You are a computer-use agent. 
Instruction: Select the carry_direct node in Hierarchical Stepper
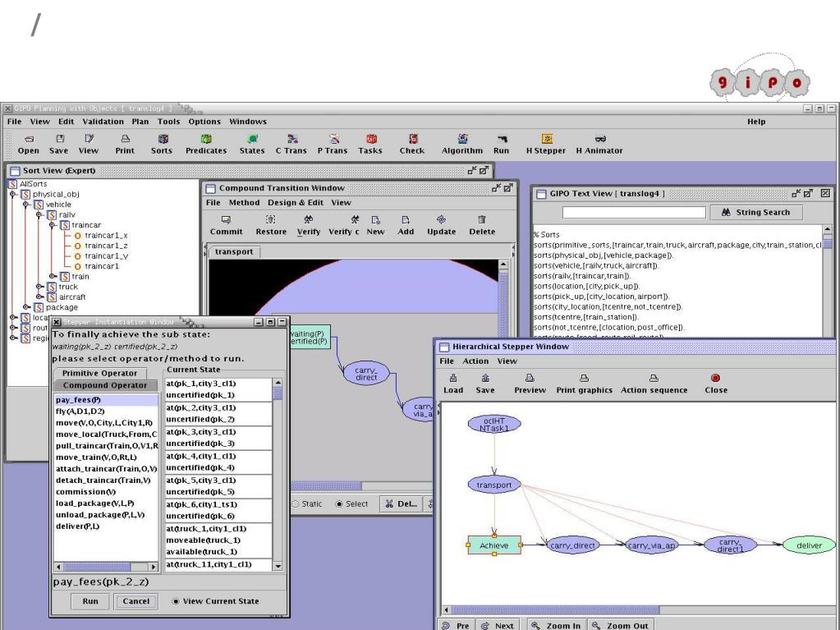572,545
